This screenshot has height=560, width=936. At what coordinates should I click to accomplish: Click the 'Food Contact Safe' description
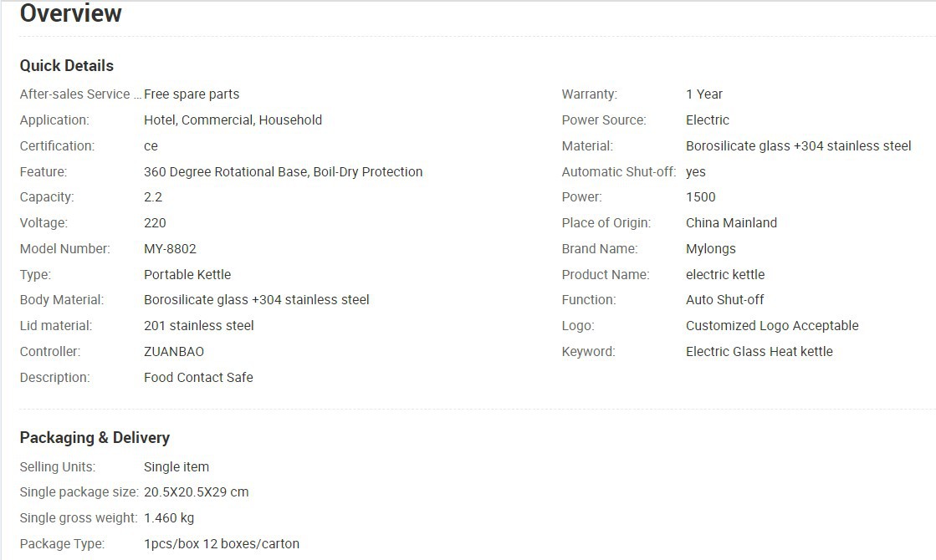(198, 377)
